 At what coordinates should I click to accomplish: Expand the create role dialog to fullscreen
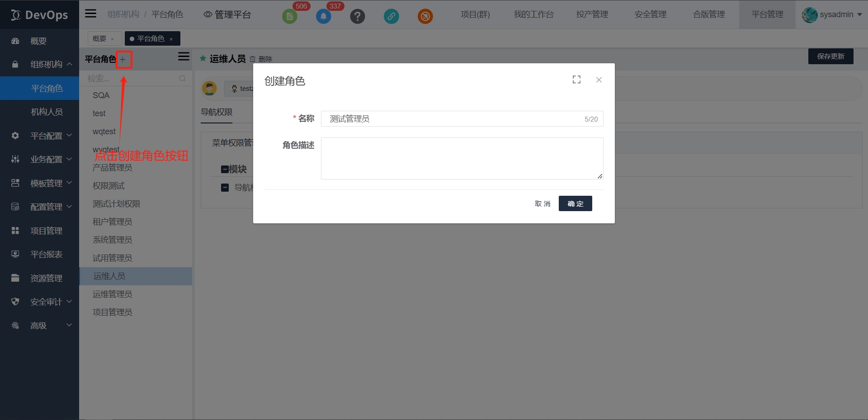(x=576, y=80)
